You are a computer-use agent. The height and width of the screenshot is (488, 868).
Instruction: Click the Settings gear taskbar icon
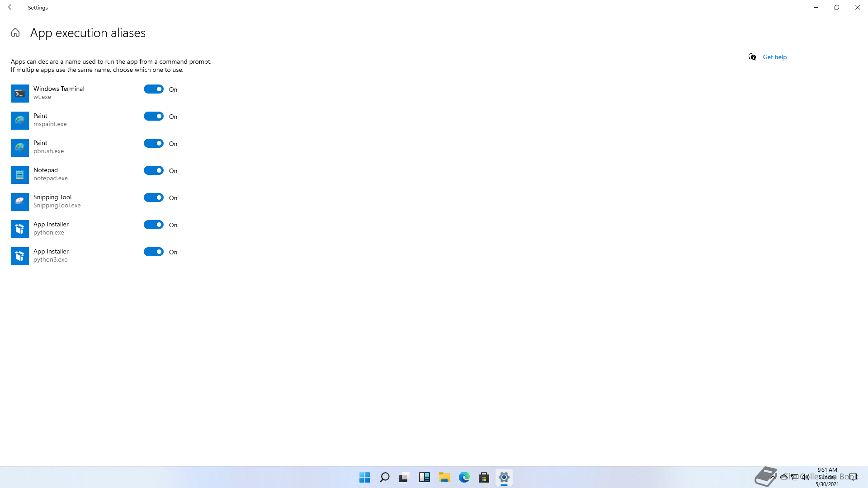coord(504,477)
